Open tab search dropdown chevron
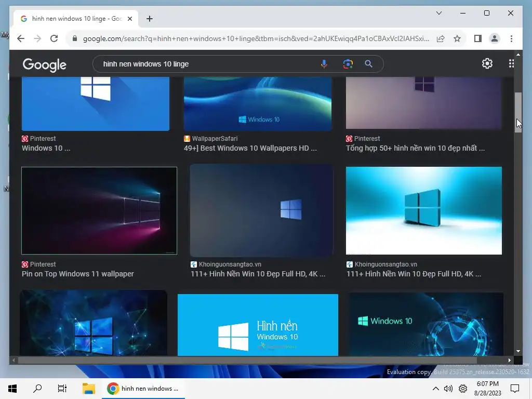The image size is (532, 399). [438, 13]
